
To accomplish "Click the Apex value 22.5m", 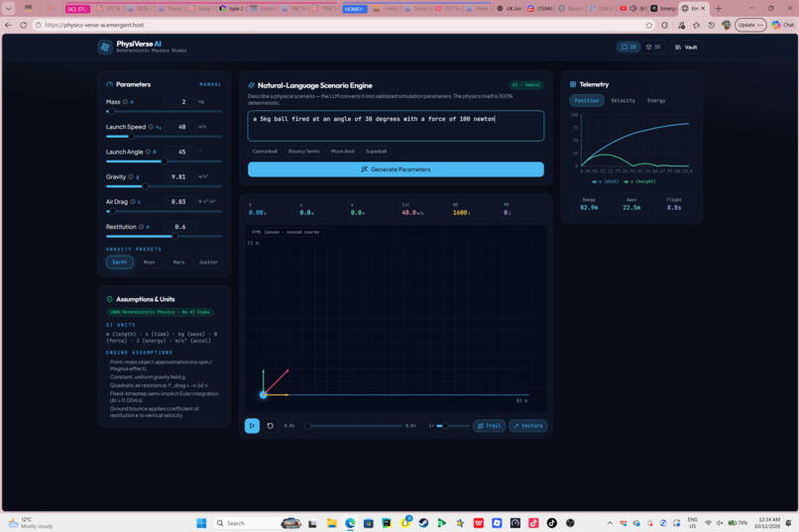I will 631,207.
